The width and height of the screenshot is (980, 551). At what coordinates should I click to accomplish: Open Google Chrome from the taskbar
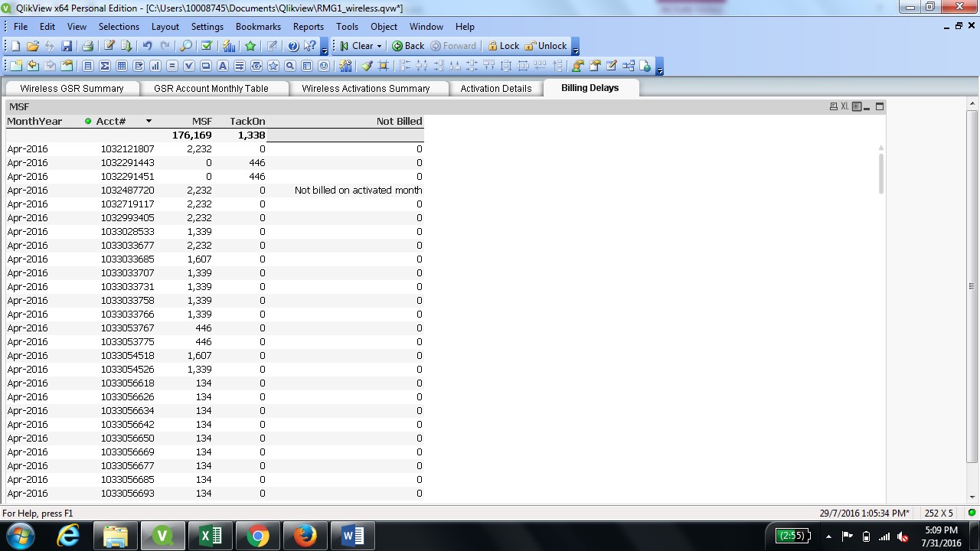click(x=258, y=536)
